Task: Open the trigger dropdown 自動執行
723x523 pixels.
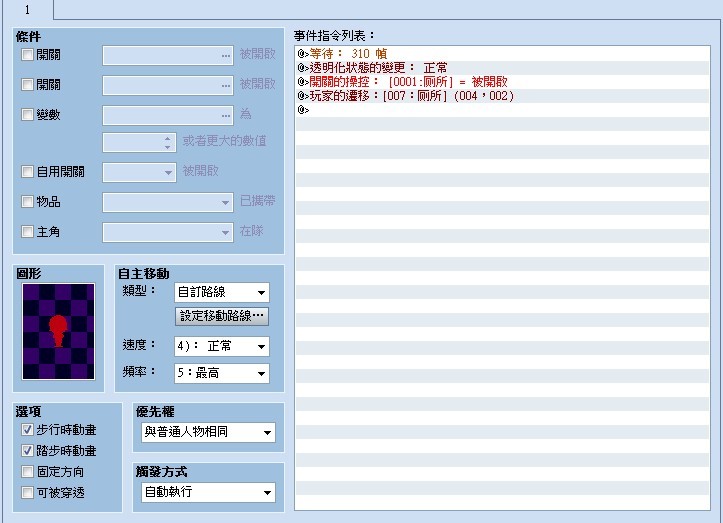Action: coord(208,493)
